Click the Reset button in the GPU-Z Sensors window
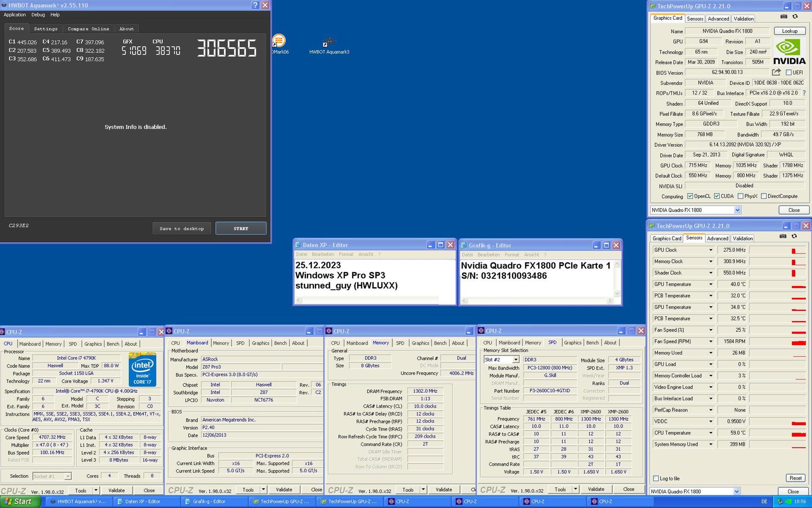812x508 pixels. [x=796, y=478]
